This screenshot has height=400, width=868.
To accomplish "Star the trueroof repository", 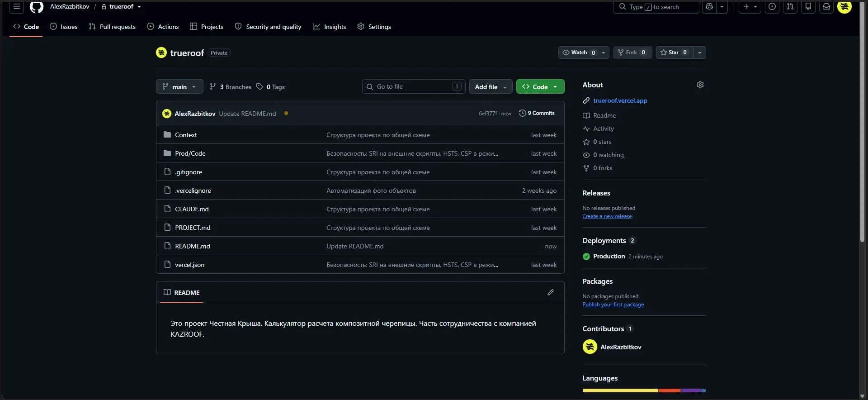I will (x=675, y=52).
